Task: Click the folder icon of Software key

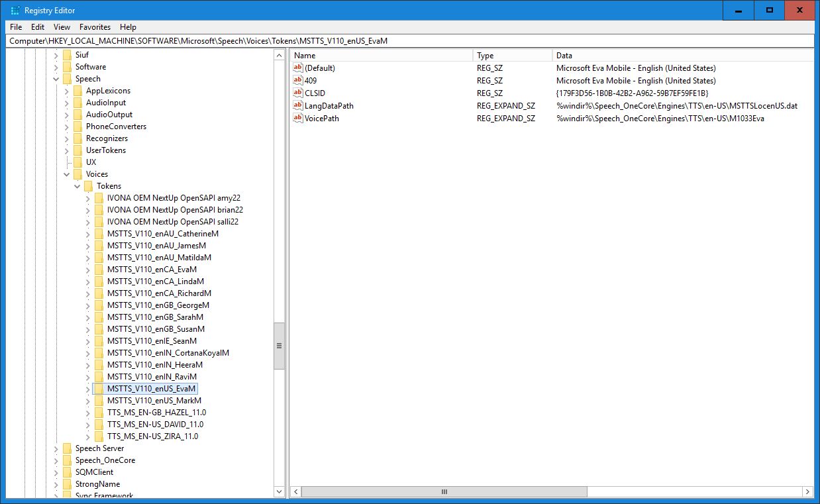Action: [x=68, y=67]
